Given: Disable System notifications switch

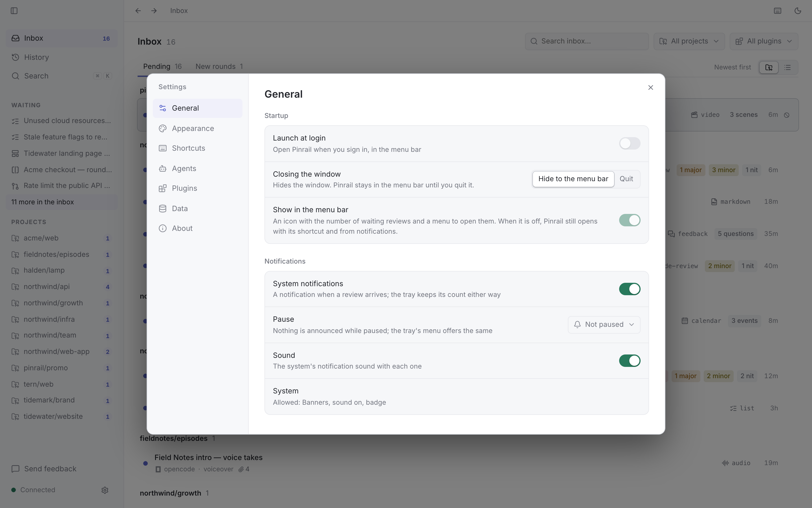Looking at the screenshot, I should coord(630,289).
